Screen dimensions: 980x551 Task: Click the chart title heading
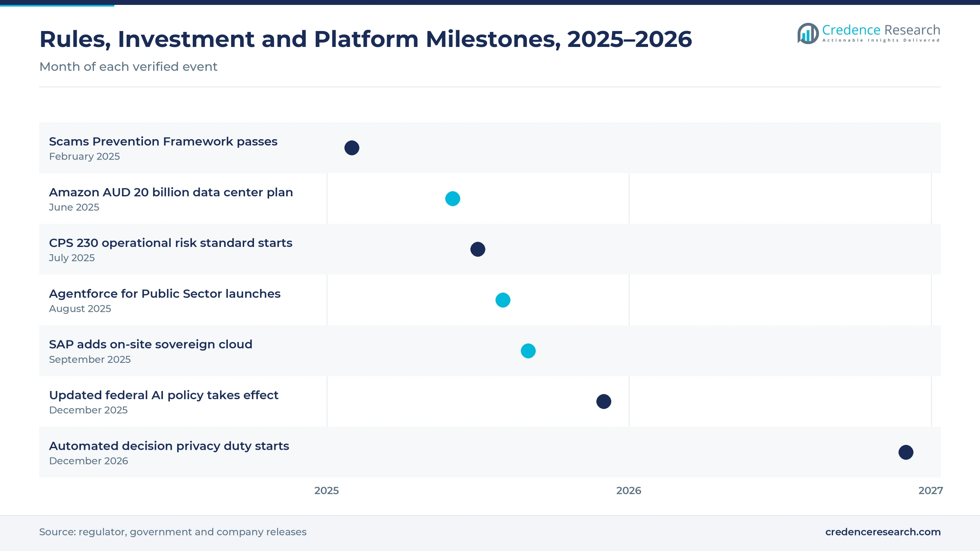(x=365, y=39)
